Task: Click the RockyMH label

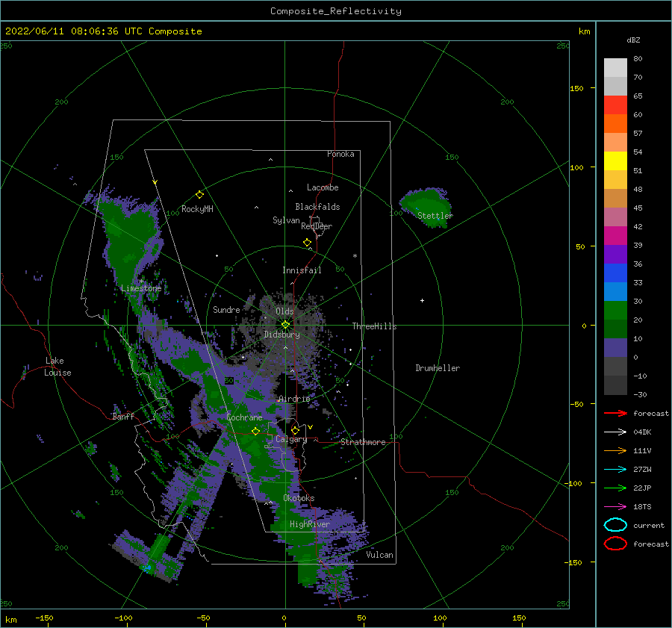Action: pos(197,209)
